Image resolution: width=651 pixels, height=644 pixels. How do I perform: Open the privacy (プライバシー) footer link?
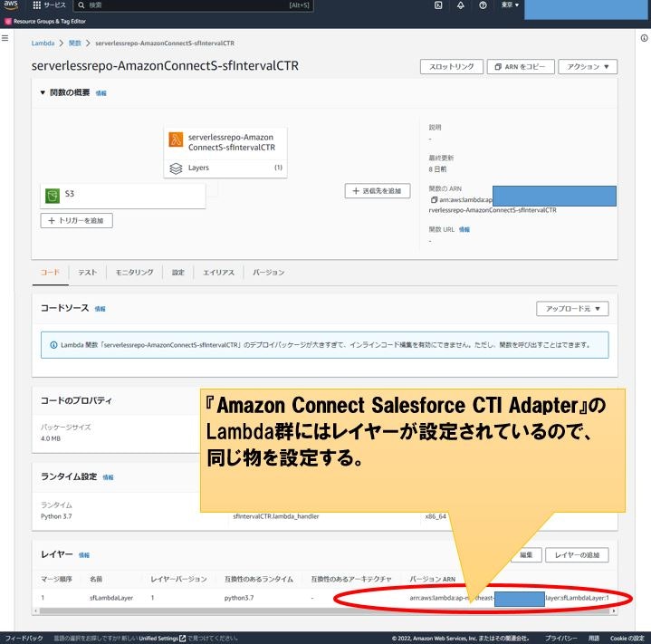click(x=560, y=639)
